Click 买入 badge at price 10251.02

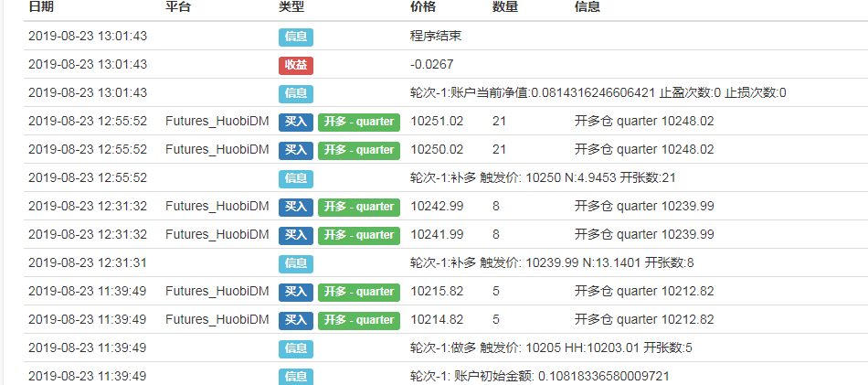(296, 122)
